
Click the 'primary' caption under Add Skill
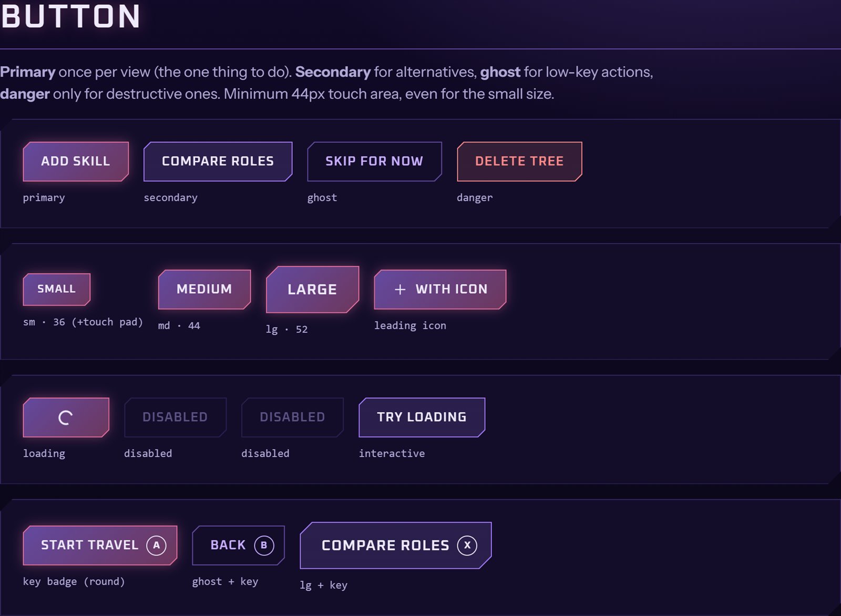(x=44, y=198)
